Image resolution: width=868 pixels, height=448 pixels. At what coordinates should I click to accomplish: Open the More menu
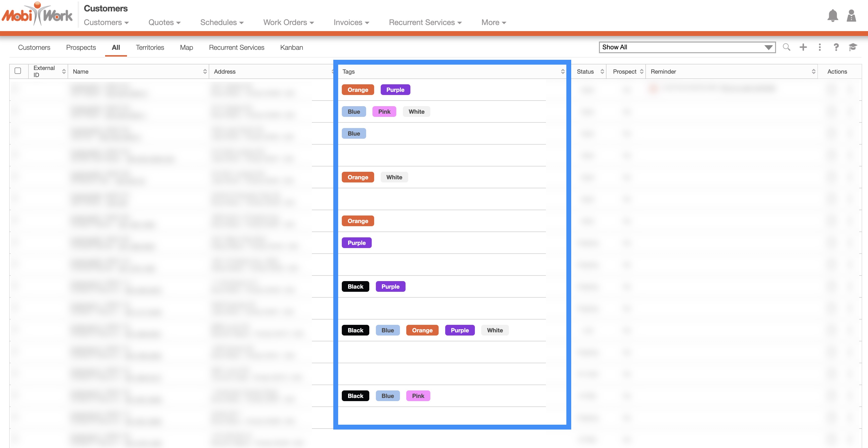click(x=493, y=23)
